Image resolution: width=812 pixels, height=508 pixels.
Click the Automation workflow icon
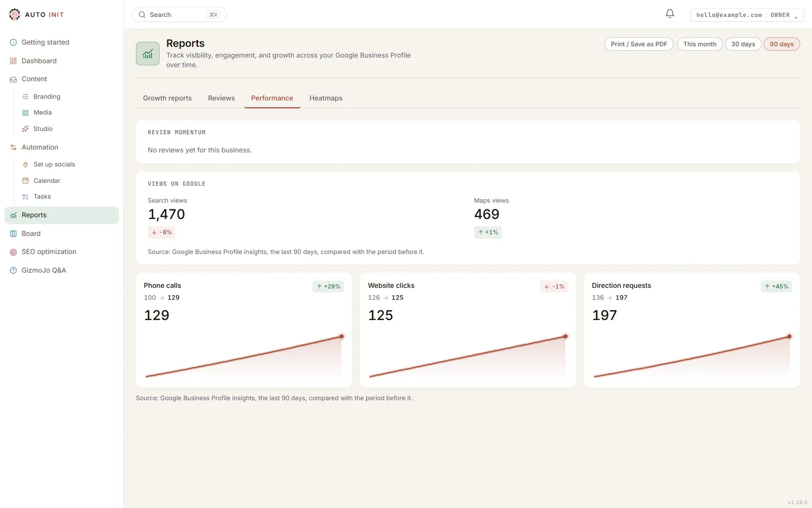point(14,147)
